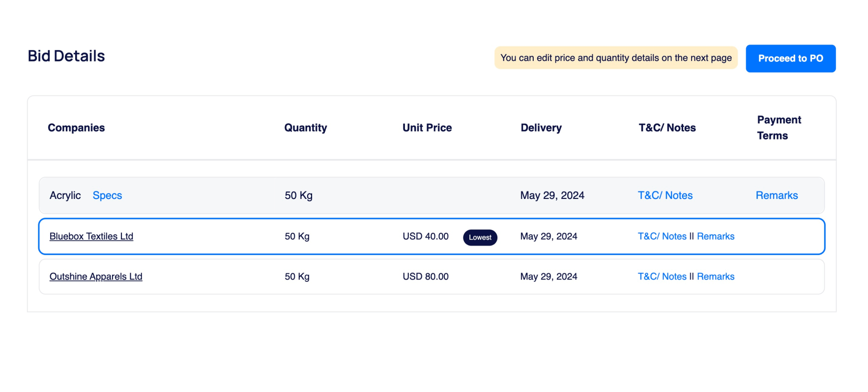Open Remarks link in the Acrylic row
The width and height of the screenshot is (868, 392).
point(777,196)
